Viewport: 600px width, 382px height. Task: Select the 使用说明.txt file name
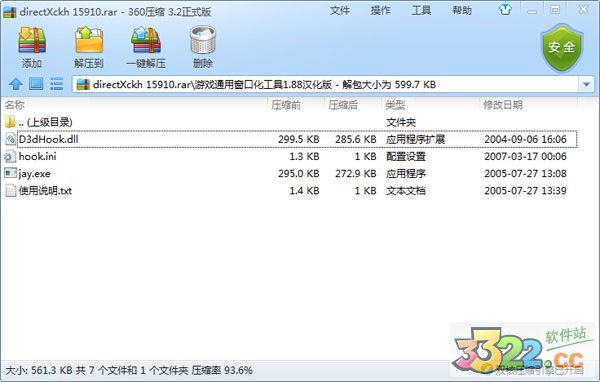pyautogui.click(x=45, y=191)
